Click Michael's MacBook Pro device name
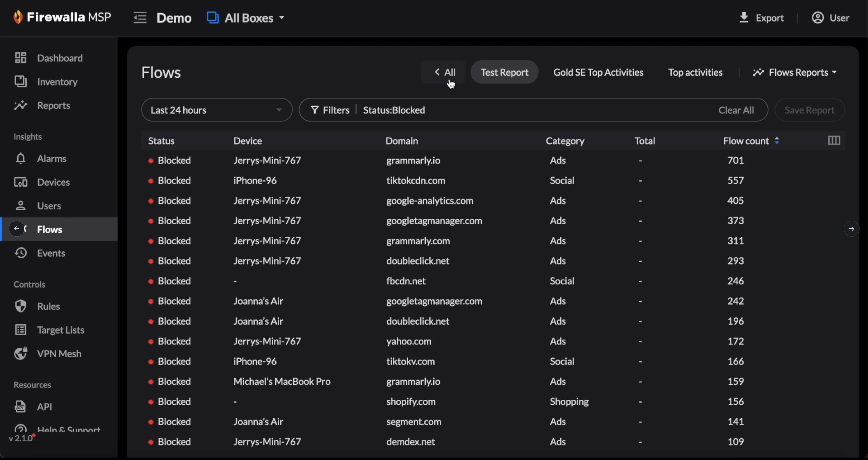This screenshot has width=868, height=460. click(x=282, y=381)
